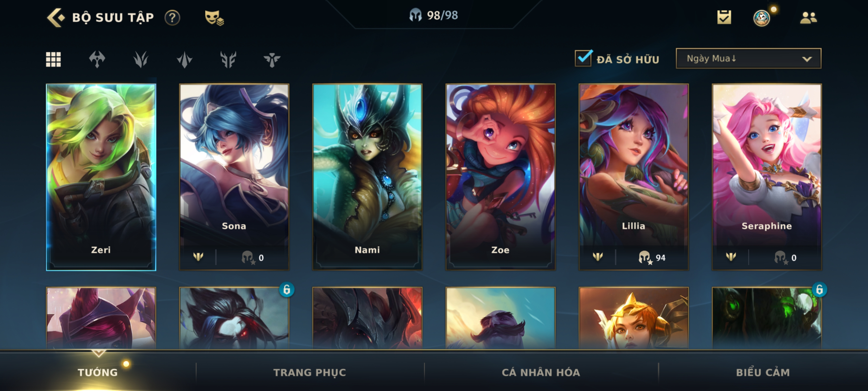Open the help question mark icon

172,18
